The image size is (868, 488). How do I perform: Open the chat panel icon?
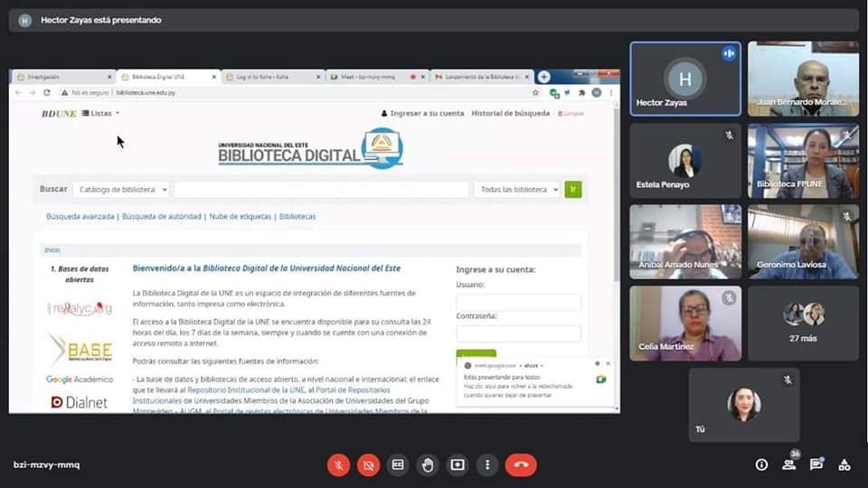pyautogui.click(x=816, y=465)
